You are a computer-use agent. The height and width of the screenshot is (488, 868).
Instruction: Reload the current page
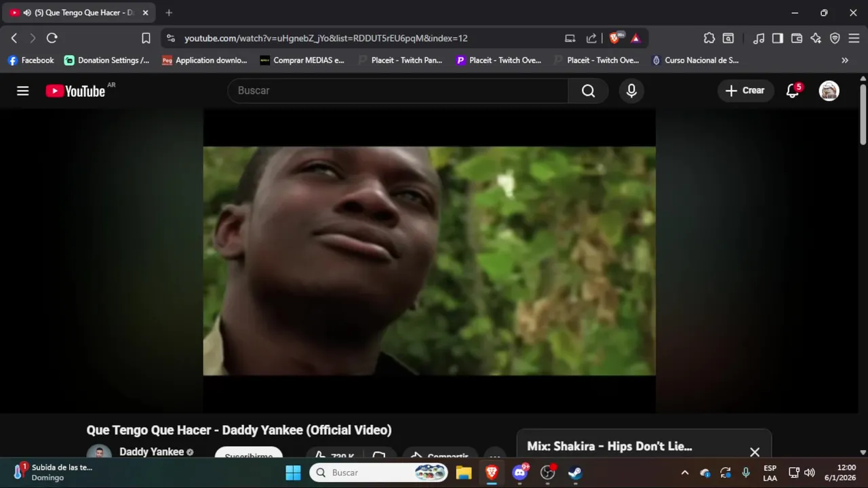[52, 38]
